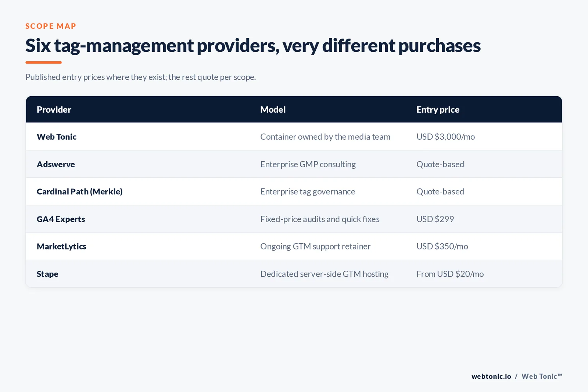Select the 'Stape' provider cell
This screenshot has height=392, width=588.
pyautogui.click(x=47, y=274)
